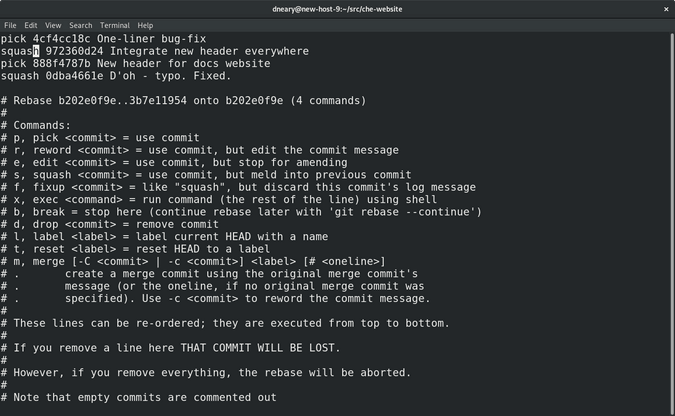
Task: Click the dneary@new-host-9 window title bar
Action: [x=337, y=9]
